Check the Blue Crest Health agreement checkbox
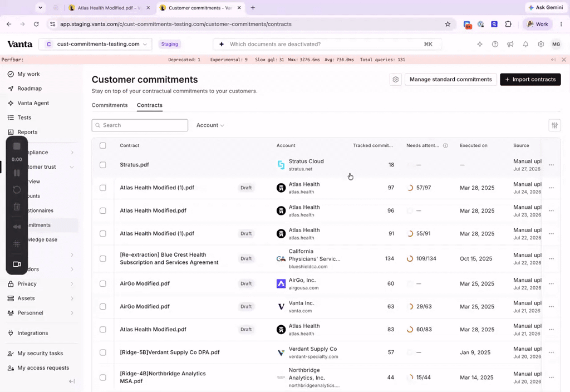570x392 pixels. [x=103, y=258]
